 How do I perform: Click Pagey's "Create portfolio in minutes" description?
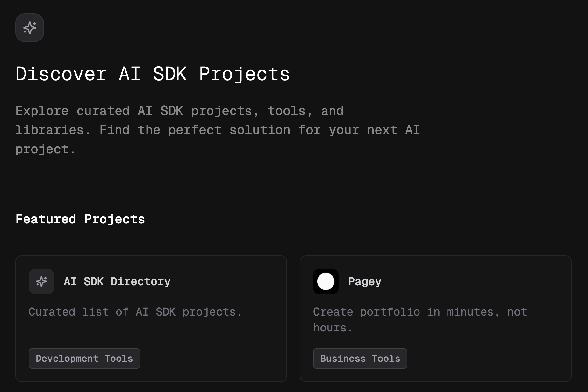coord(420,312)
